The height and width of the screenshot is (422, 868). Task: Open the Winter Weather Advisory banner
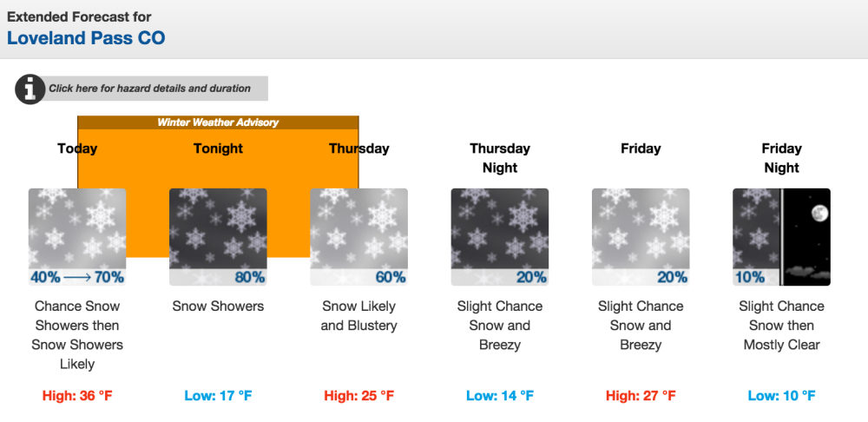(218, 122)
